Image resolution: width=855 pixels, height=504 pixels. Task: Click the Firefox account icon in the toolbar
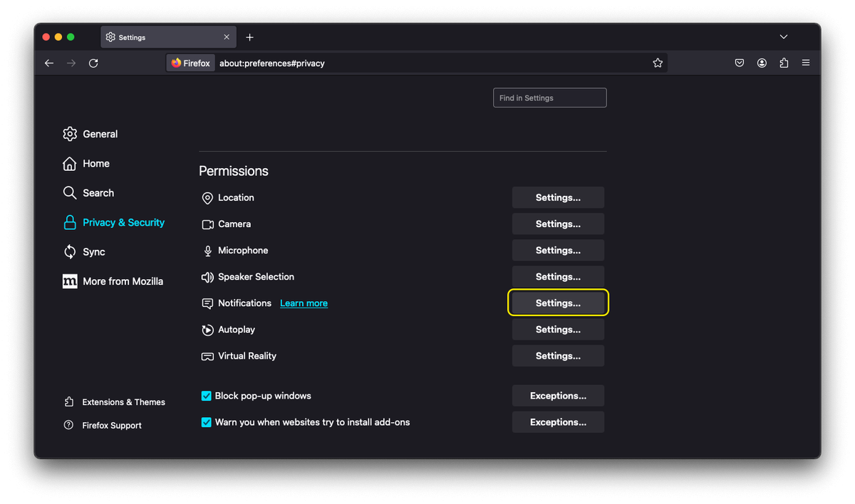pos(762,63)
